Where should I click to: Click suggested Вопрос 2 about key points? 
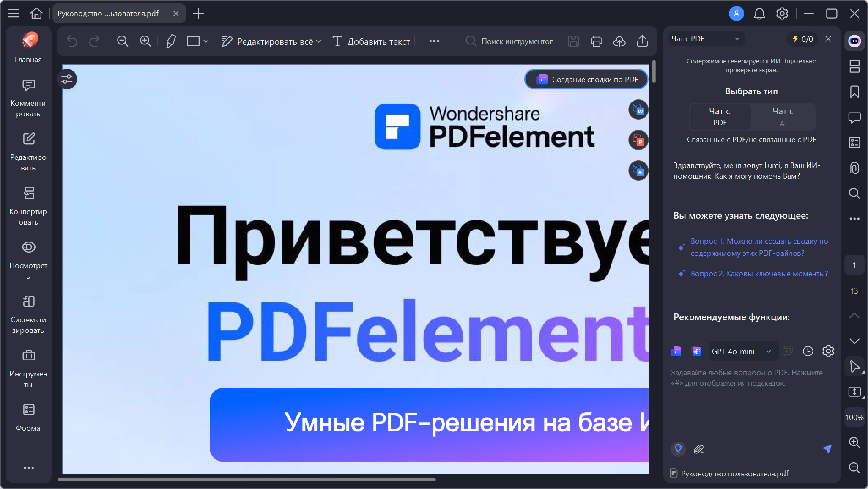tap(759, 274)
